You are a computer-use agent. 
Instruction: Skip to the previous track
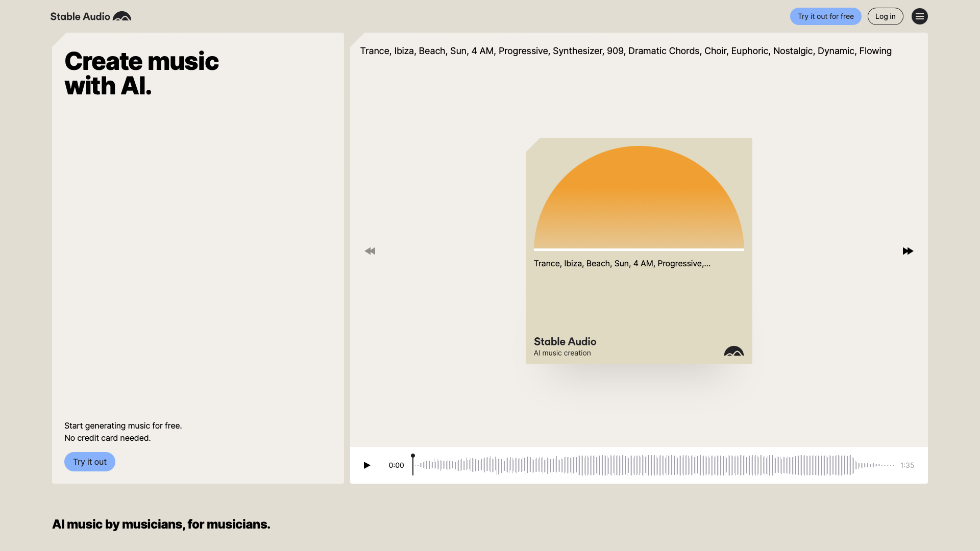[x=370, y=251]
